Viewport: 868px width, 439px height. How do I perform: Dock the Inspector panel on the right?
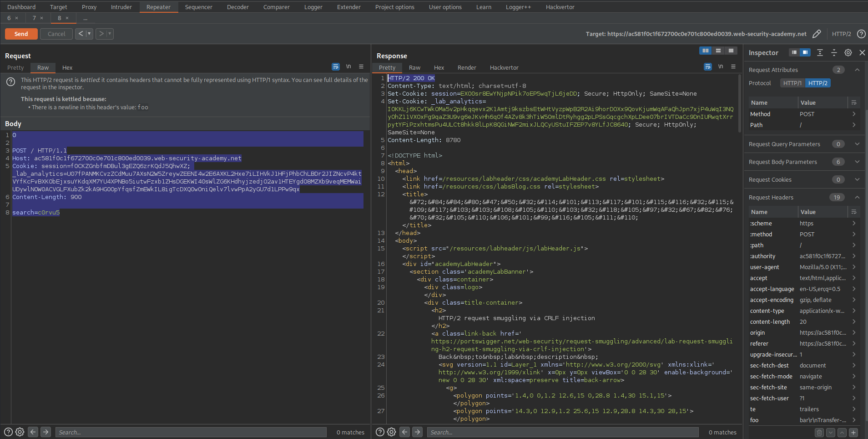pos(805,52)
